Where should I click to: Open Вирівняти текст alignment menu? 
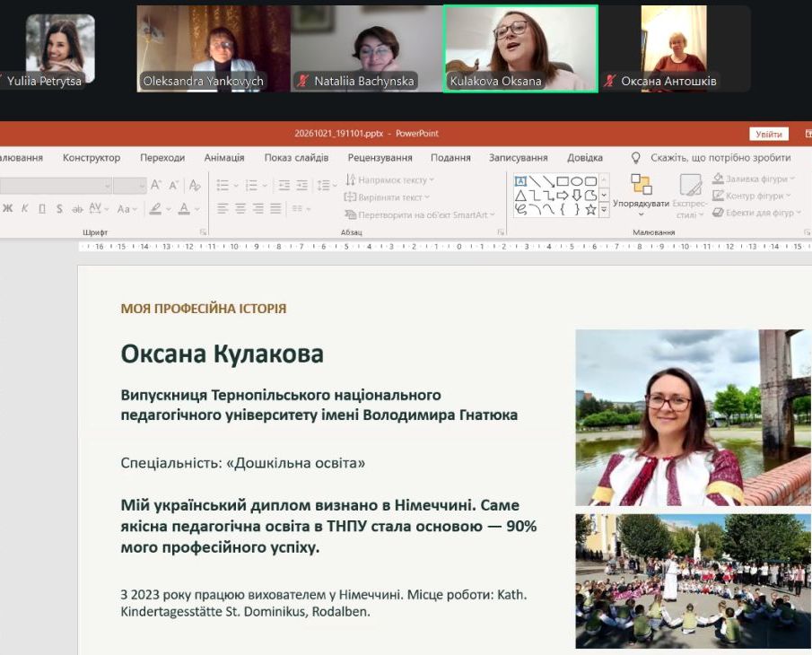click(x=387, y=196)
